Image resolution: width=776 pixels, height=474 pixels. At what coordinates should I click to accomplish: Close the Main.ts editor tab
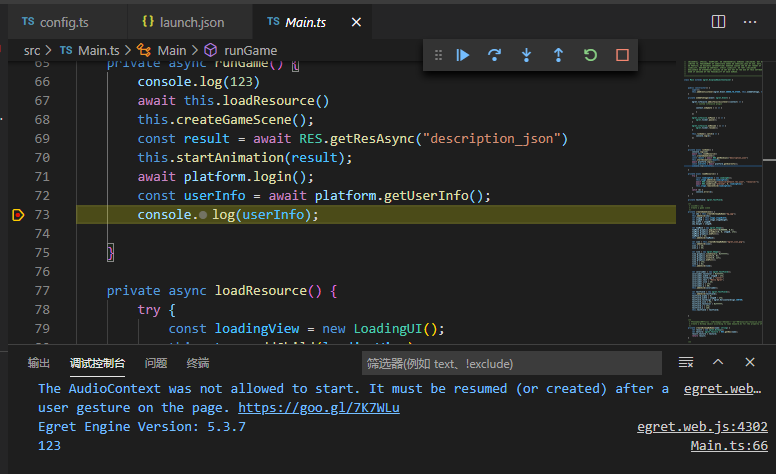[x=356, y=22]
